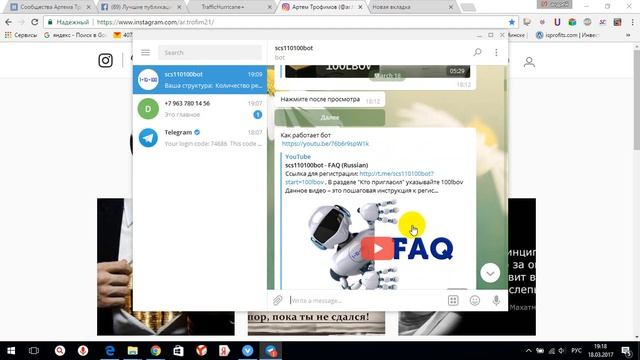
Task: Open Telegram hamburger menu
Action: [x=145, y=52]
